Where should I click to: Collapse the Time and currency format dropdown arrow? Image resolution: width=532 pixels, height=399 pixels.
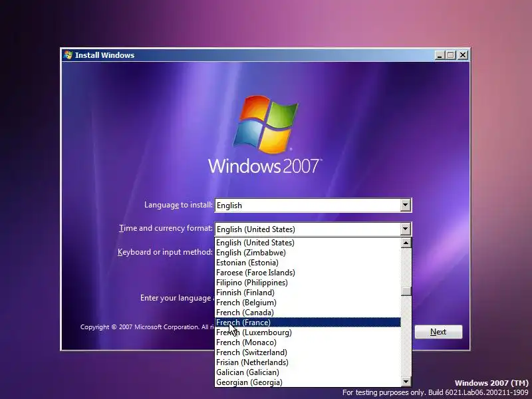click(405, 229)
